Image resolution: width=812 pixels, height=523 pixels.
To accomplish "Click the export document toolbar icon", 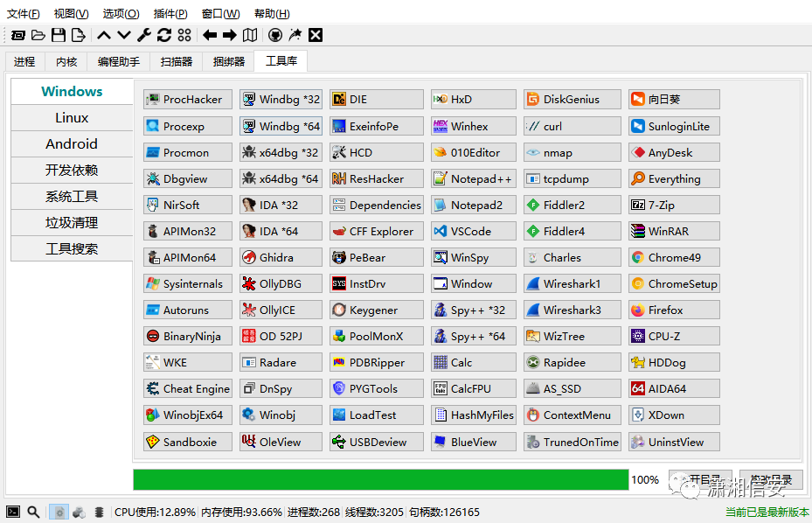I will pyautogui.click(x=78, y=35).
